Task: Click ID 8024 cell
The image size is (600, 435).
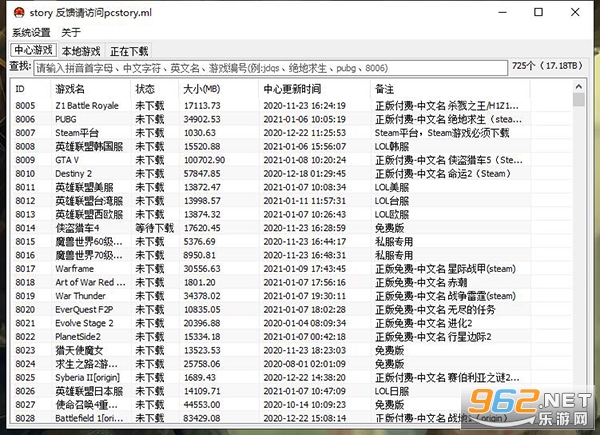Action: 25,364
